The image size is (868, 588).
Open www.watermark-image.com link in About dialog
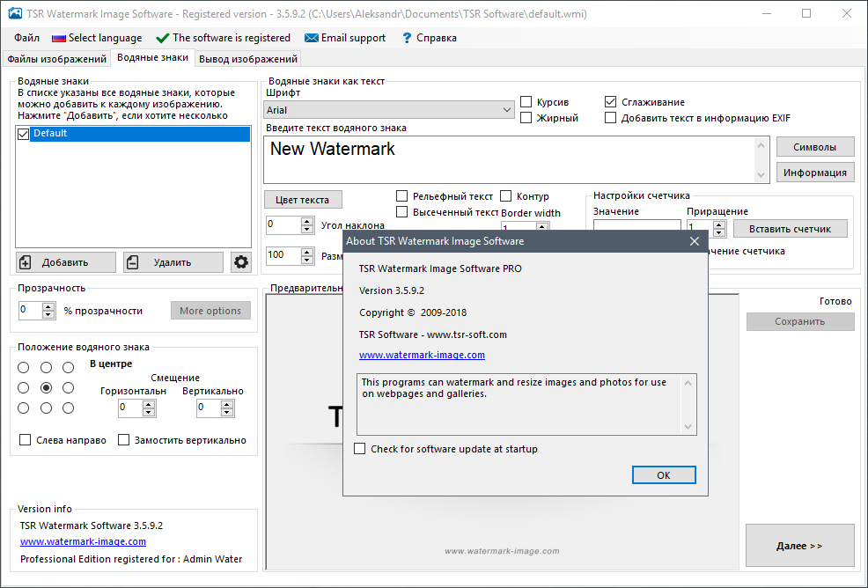pyautogui.click(x=422, y=355)
